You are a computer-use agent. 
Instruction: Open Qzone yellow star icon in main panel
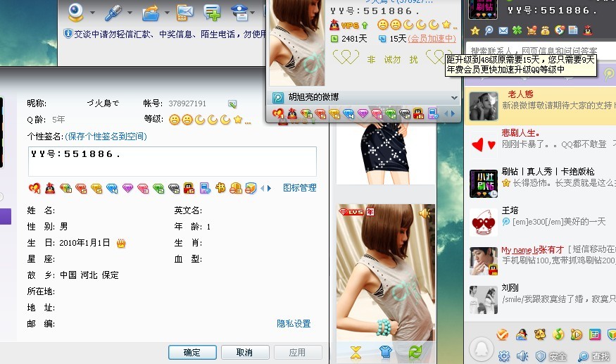pyautogui.click(x=475, y=31)
